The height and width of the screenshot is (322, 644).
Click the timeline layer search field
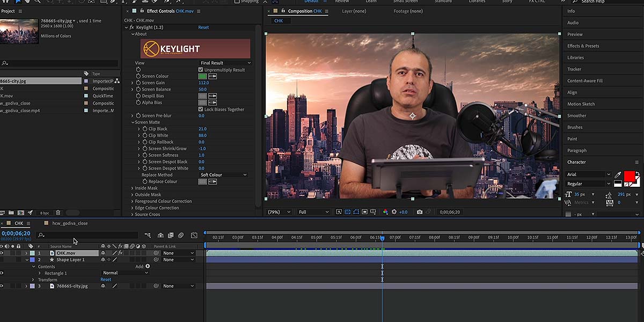pyautogui.click(x=87, y=235)
